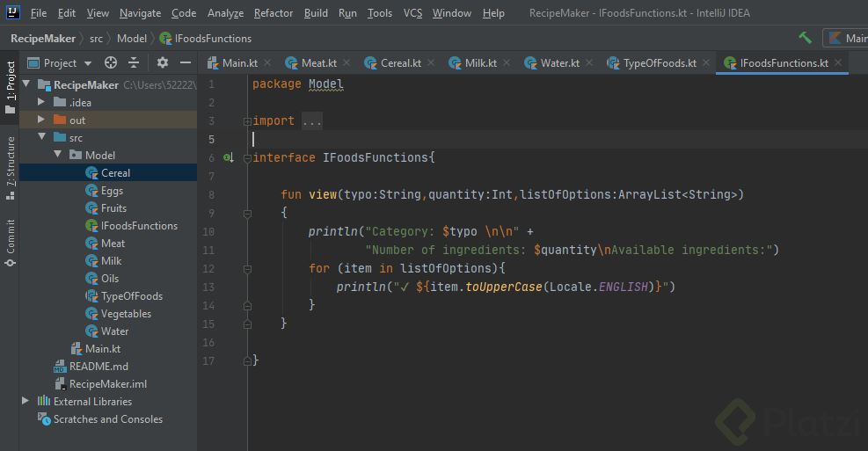The width and height of the screenshot is (868, 451).
Task: Open the Build menu
Action: coord(316,12)
